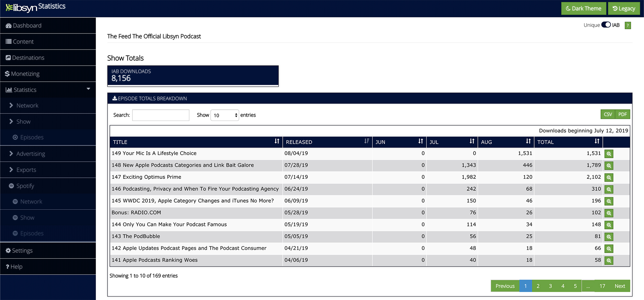Go to page 4 of entries
This screenshot has height=300, width=644.
tap(563, 286)
